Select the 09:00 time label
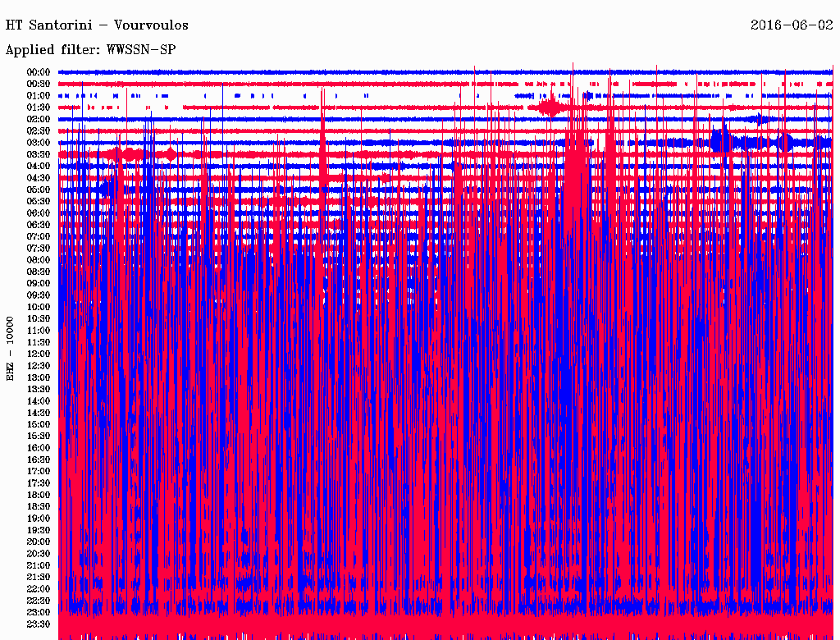The width and height of the screenshot is (840, 640). coord(39,283)
